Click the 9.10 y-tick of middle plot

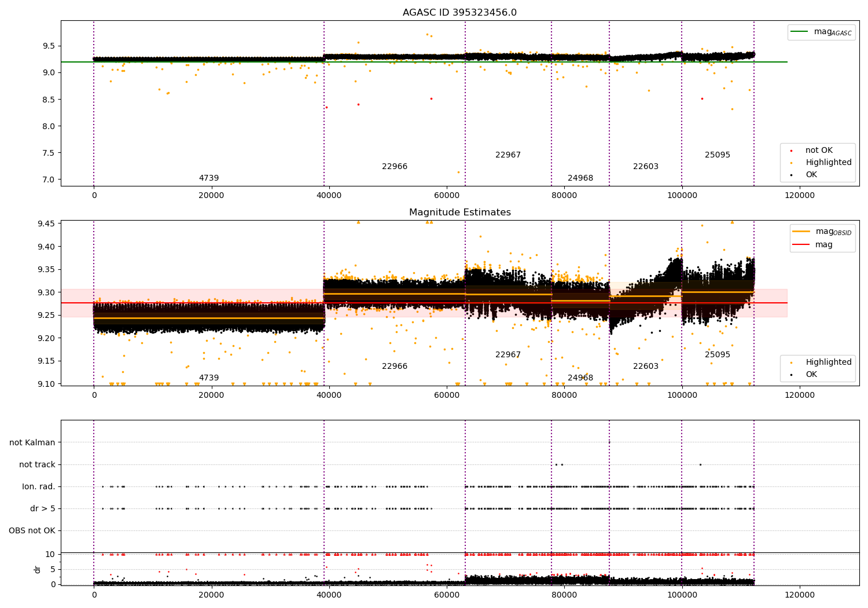click(x=47, y=384)
